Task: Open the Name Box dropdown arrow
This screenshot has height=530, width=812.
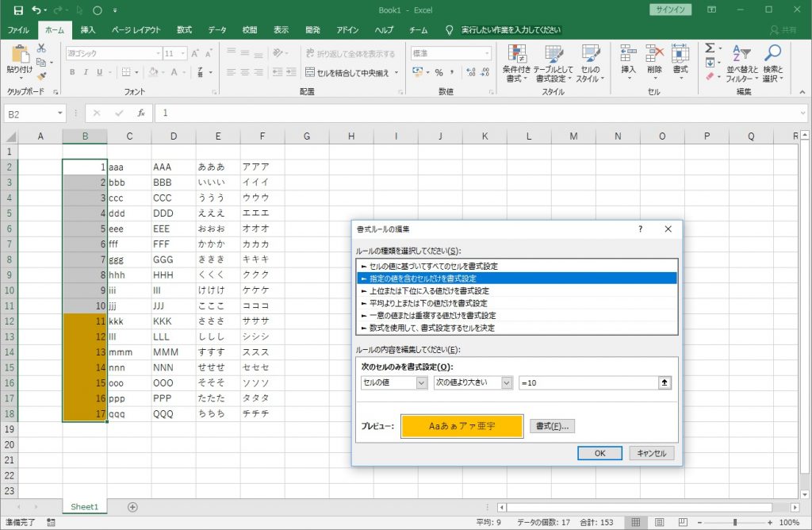Action: [x=60, y=113]
